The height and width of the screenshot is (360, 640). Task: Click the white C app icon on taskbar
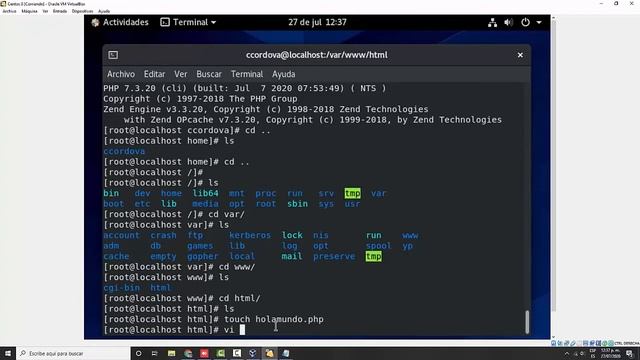237,353
